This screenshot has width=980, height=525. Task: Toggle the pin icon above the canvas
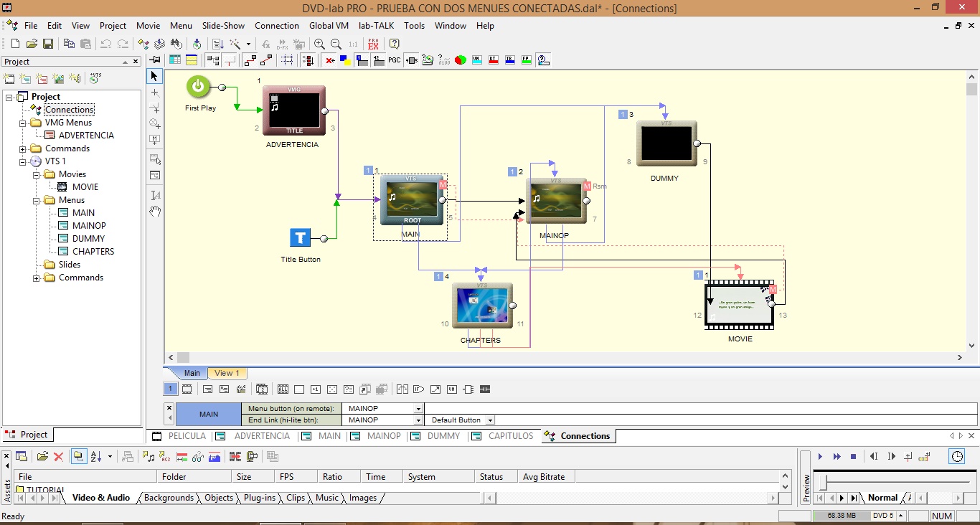[x=155, y=60]
